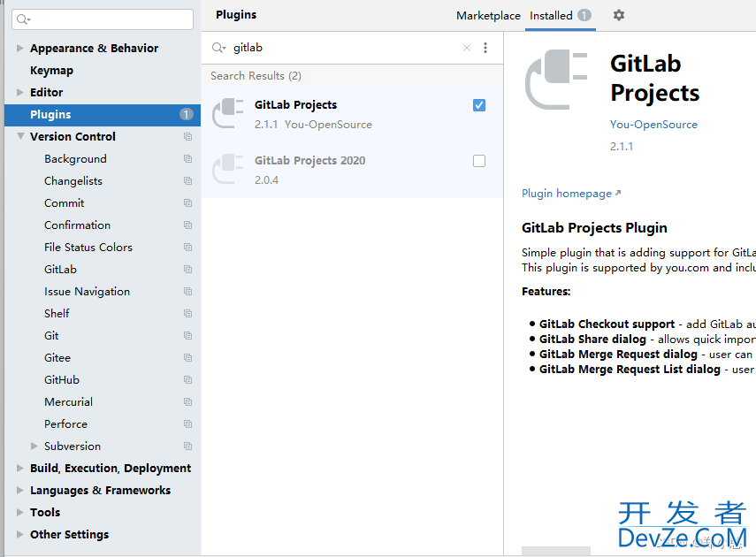Click the plugin search magnifier icon
The image size is (756, 557).
pos(218,48)
